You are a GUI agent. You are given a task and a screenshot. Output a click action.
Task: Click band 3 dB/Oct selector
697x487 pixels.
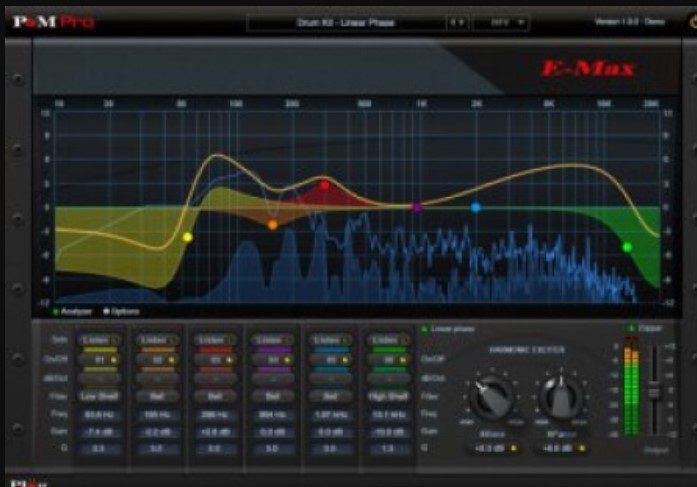[216, 379]
